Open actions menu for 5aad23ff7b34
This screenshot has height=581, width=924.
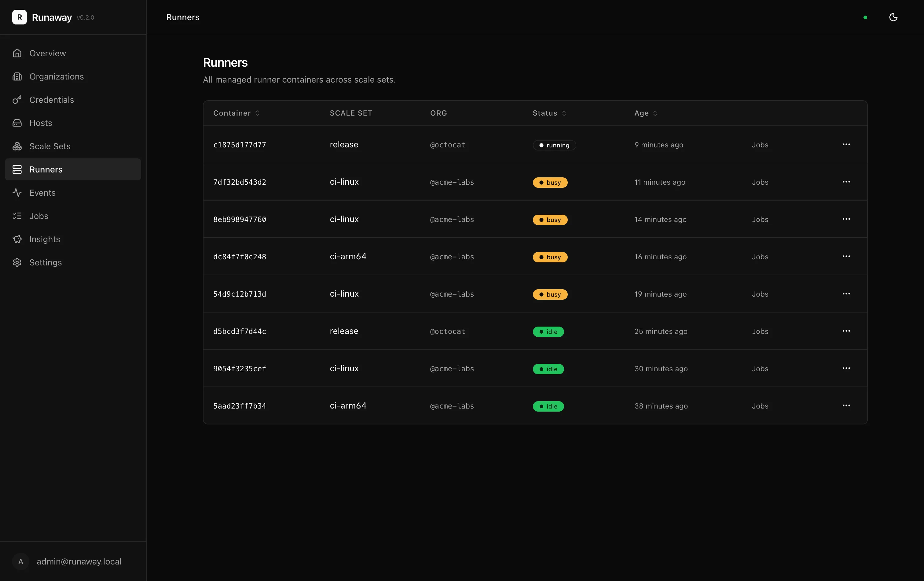click(846, 405)
